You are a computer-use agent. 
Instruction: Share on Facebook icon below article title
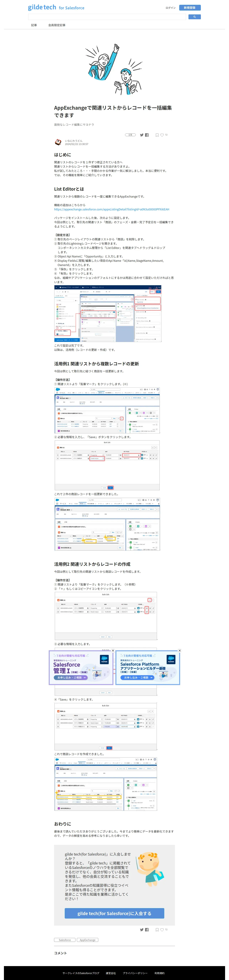coord(147,135)
